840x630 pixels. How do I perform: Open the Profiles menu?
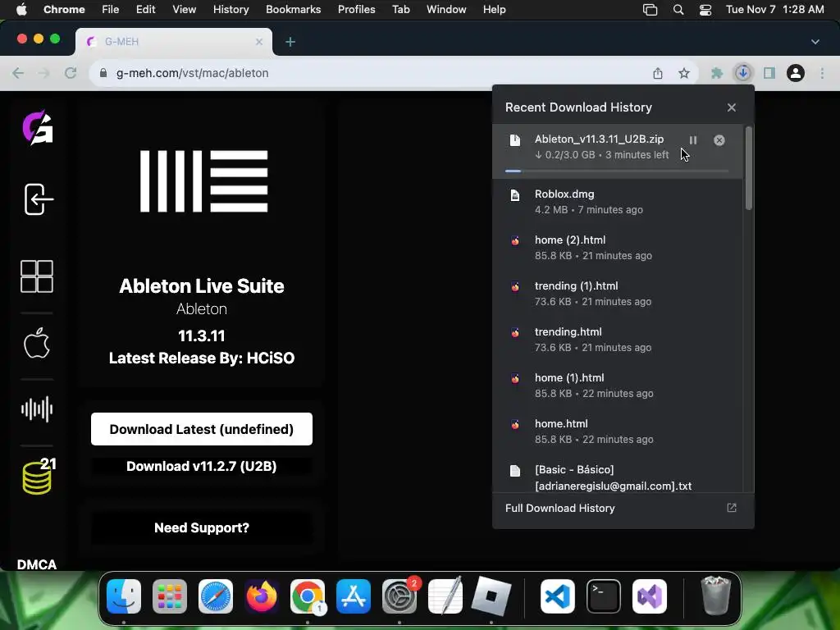(x=356, y=9)
